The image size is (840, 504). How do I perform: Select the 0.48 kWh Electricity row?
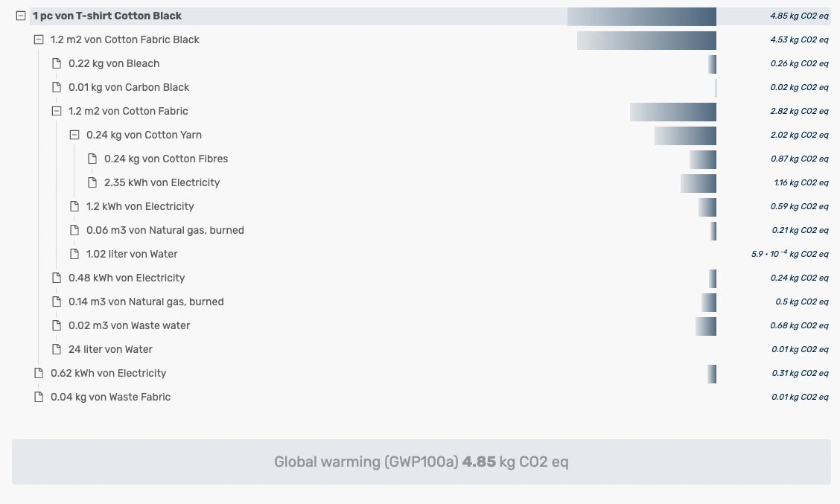pos(127,278)
